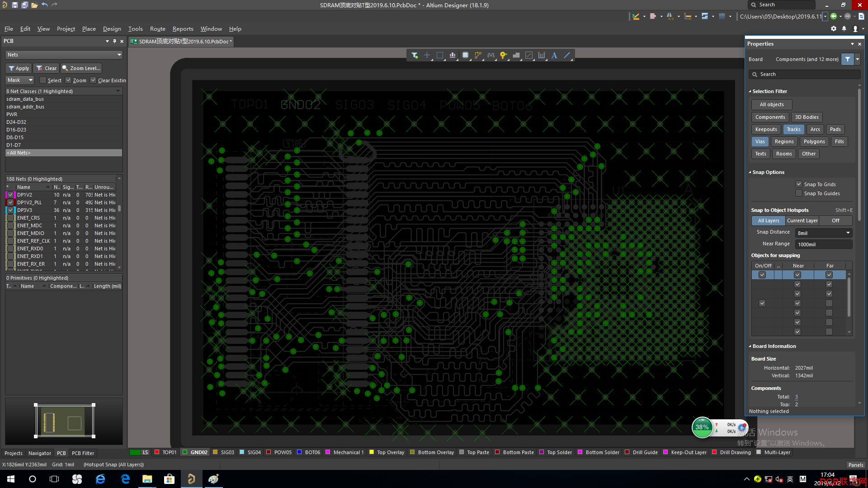Screen dimensions: 868x488
Task: Select the move objects crosshair tool
Action: [x=427, y=55]
